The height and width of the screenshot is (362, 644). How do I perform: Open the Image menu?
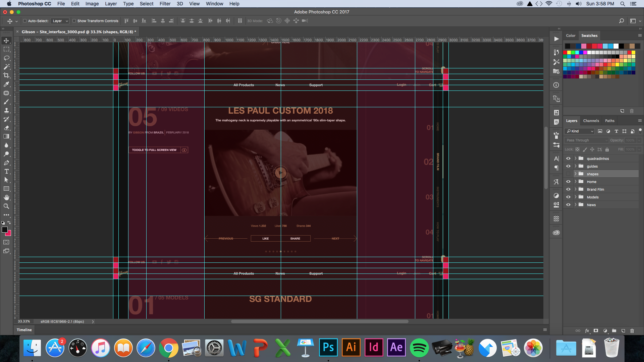pyautogui.click(x=92, y=4)
